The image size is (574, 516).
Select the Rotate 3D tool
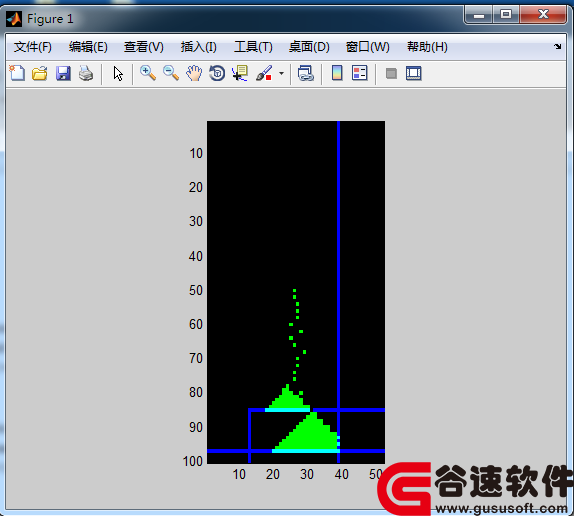click(217, 73)
